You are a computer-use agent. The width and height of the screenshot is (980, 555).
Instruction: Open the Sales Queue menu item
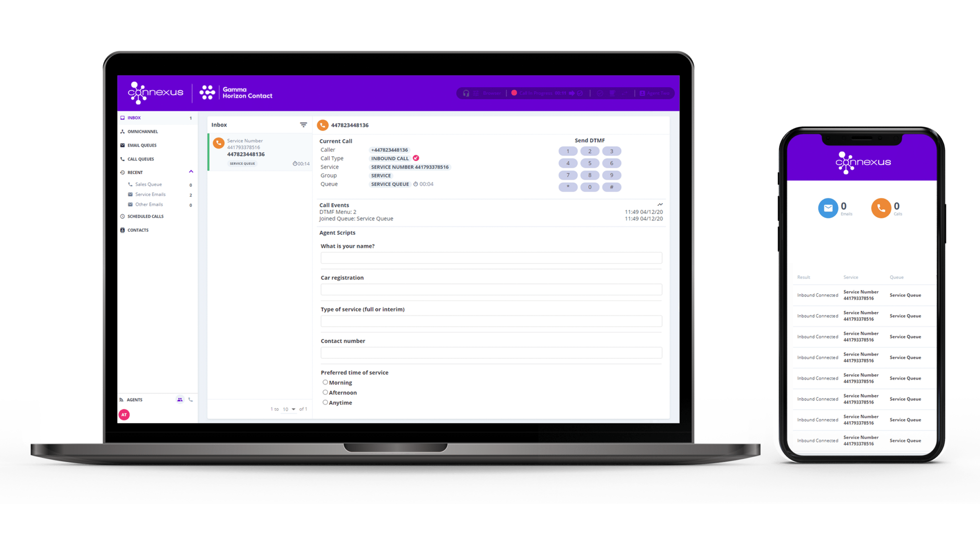[149, 184]
